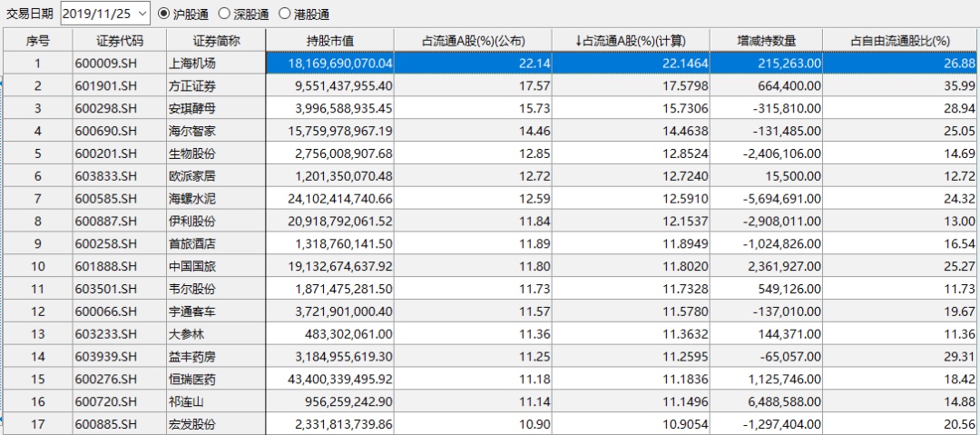Select code 601901.SH cell
Screen dimensions: 980x435
click(120, 85)
